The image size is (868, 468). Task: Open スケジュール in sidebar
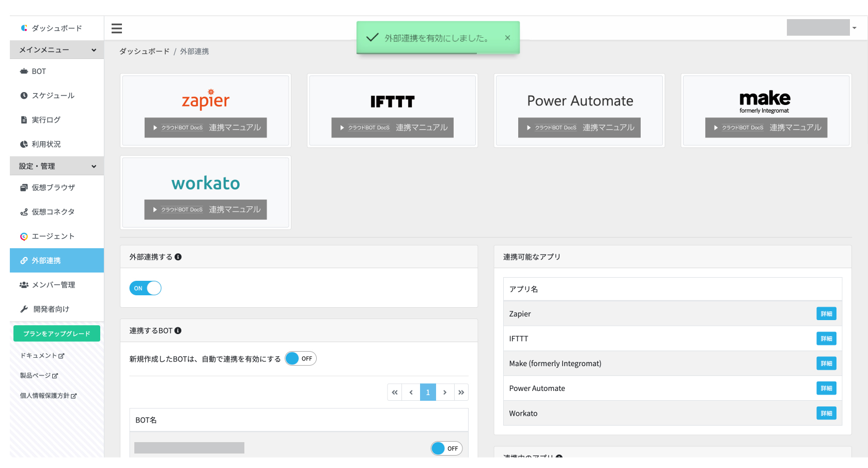point(57,96)
